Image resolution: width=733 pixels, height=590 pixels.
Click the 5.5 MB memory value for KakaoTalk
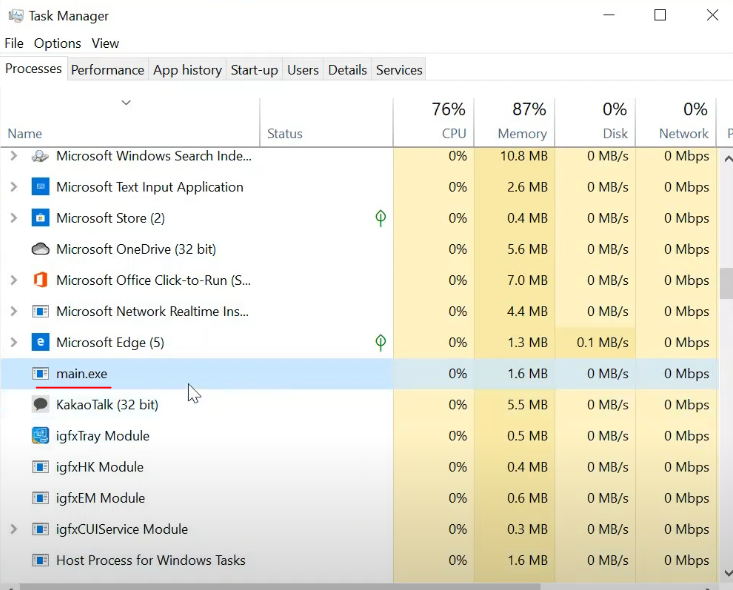pos(527,404)
